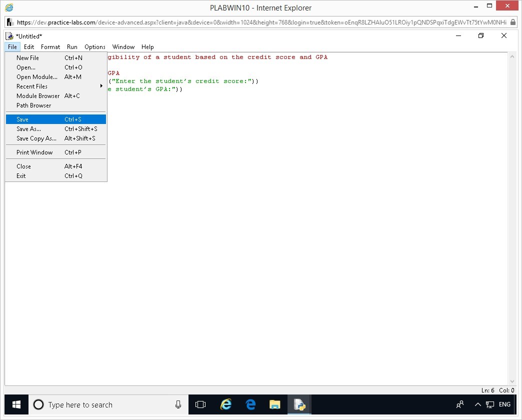Launch Microsoft Edge from the taskbar
This screenshot has width=522, height=420.
click(250, 404)
